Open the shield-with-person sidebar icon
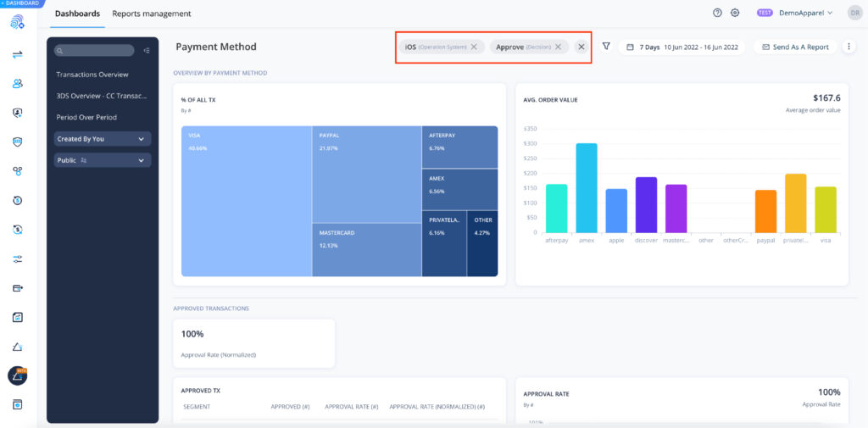 (x=17, y=113)
